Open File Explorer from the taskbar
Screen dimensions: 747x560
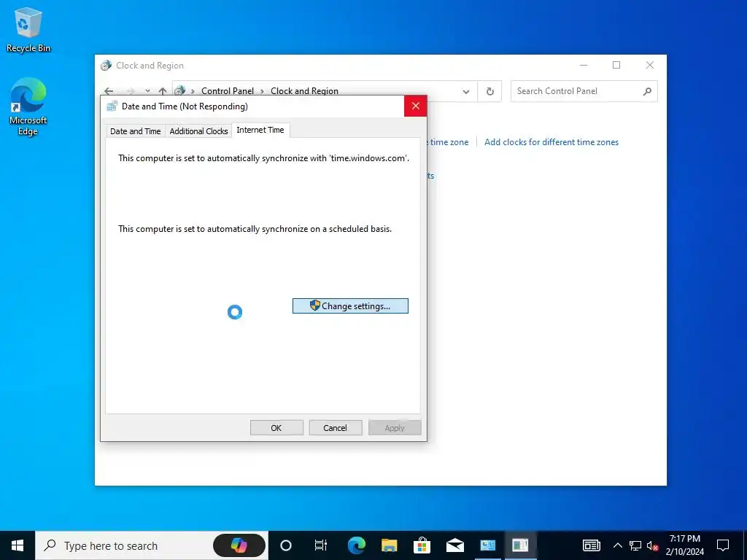coord(390,545)
